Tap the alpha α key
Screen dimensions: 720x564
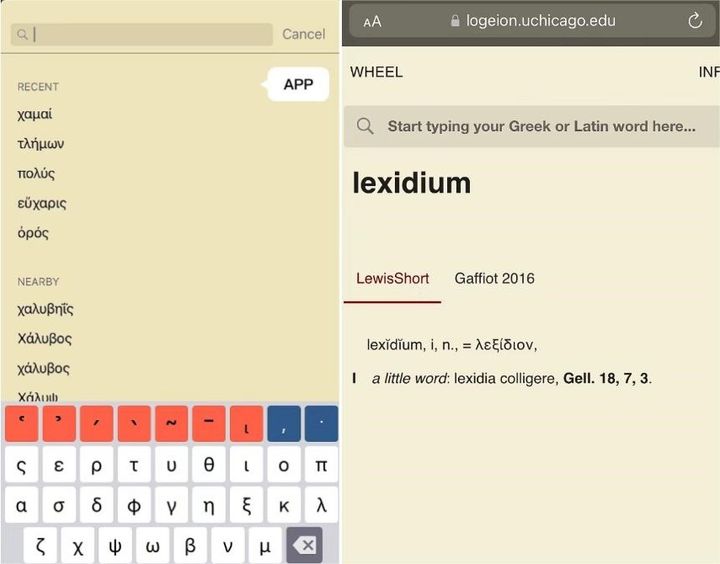(x=22, y=505)
